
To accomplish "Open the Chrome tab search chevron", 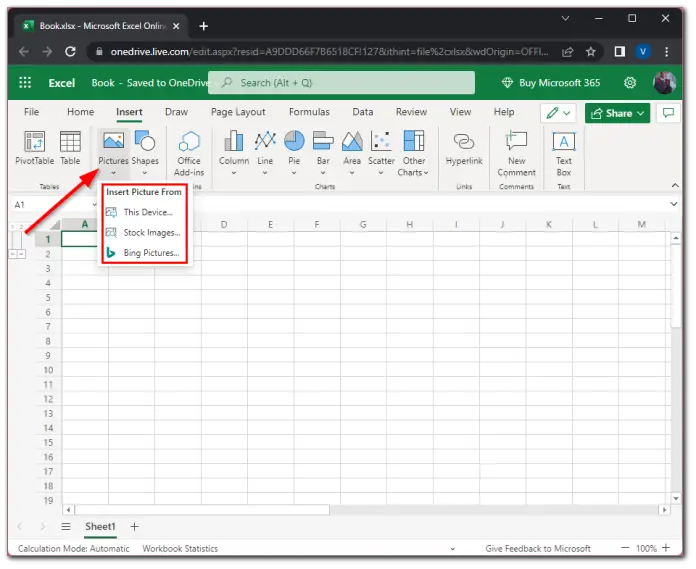I will [x=565, y=19].
